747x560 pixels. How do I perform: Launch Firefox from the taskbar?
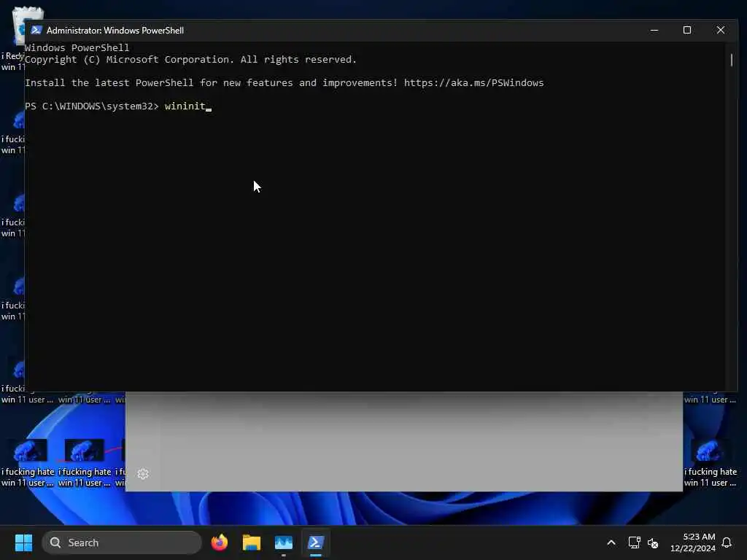pyautogui.click(x=219, y=542)
